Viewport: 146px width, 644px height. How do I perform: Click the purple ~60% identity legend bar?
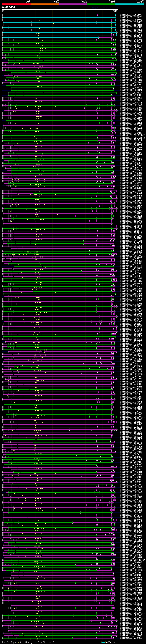(x=73, y=4)
